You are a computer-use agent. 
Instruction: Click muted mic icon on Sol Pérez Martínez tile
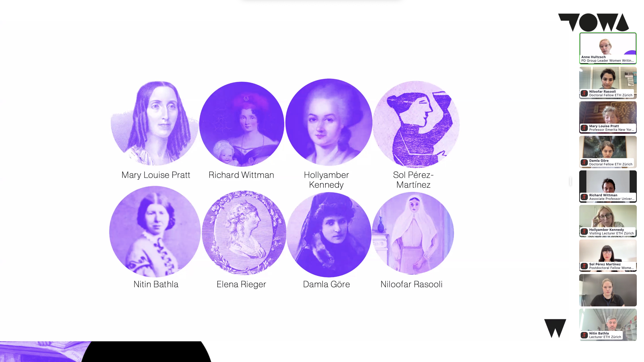[x=584, y=266]
